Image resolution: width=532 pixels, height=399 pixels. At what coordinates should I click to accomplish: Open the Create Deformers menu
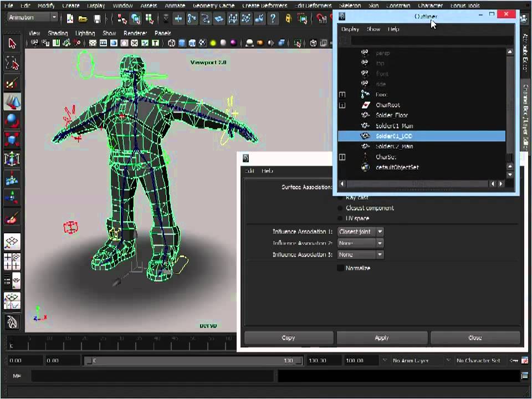265,6
